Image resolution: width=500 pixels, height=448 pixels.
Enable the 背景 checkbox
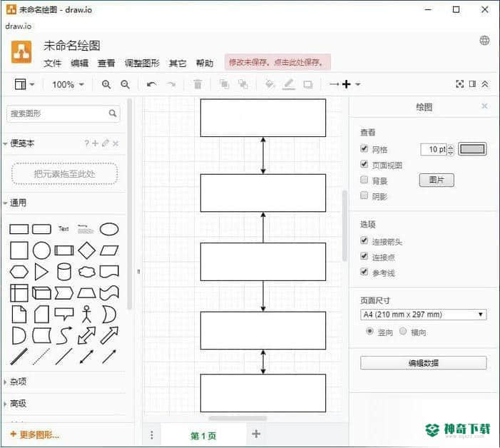coord(364,180)
